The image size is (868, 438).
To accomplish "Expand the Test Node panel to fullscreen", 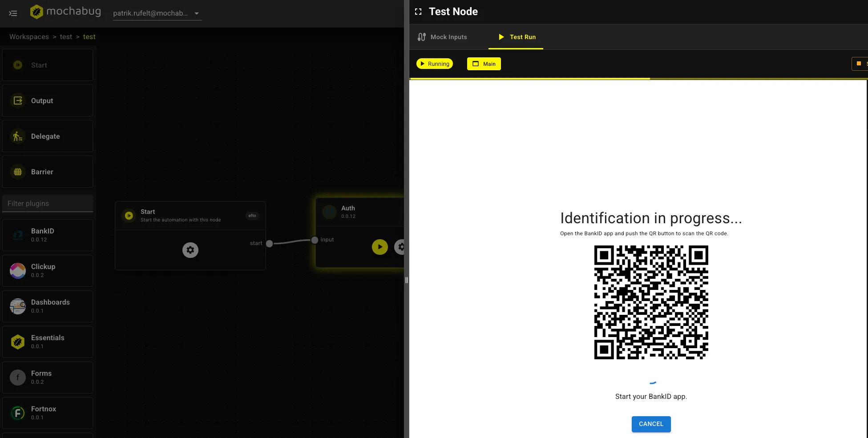I will click(x=418, y=12).
